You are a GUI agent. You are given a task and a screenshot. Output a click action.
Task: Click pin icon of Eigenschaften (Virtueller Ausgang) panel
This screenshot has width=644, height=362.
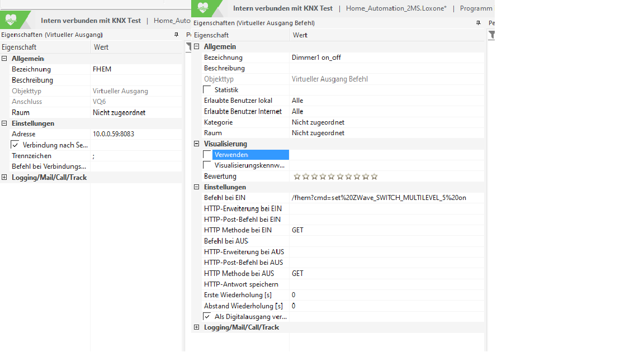[x=177, y=35]
